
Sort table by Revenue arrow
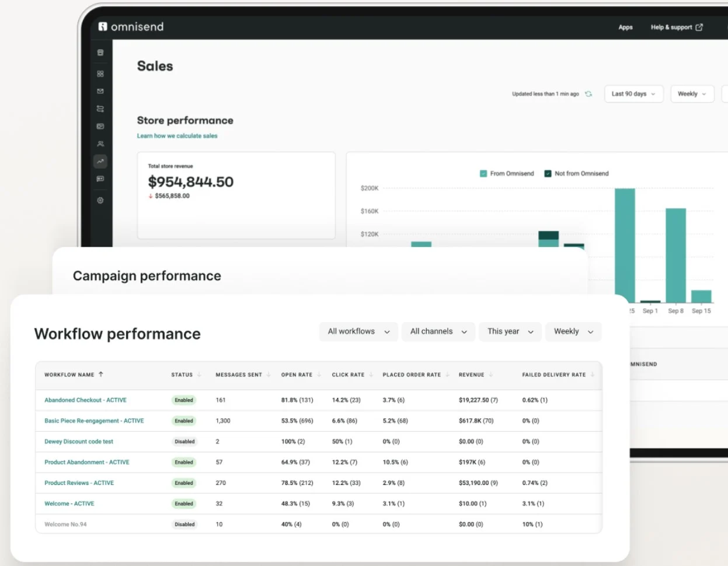pyautogui.click(x=491, y=375)
